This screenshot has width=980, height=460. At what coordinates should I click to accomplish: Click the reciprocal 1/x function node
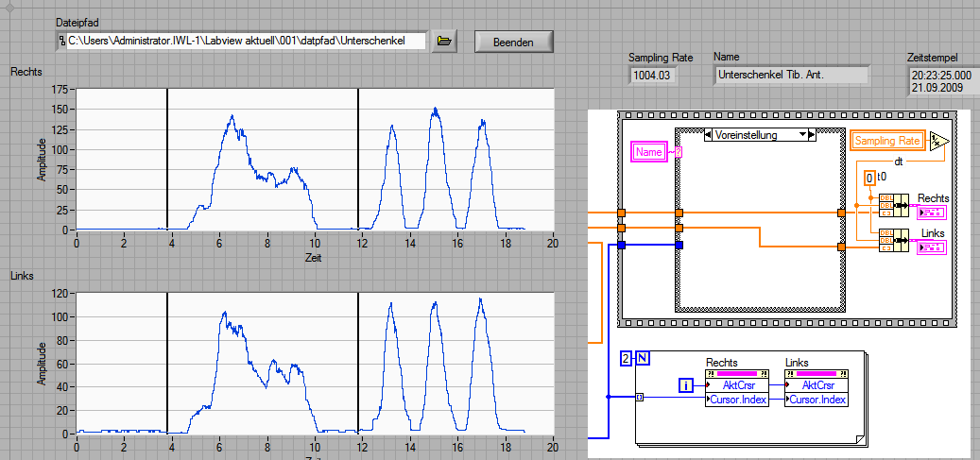938,142
